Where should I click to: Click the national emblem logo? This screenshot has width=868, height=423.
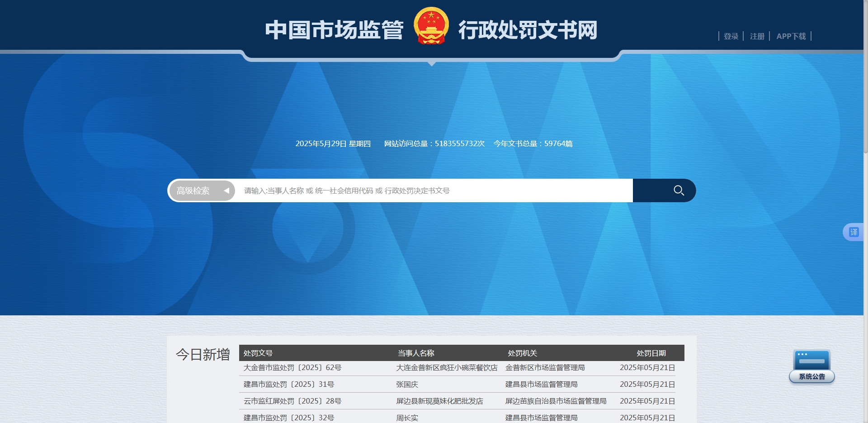pos(431,26)
